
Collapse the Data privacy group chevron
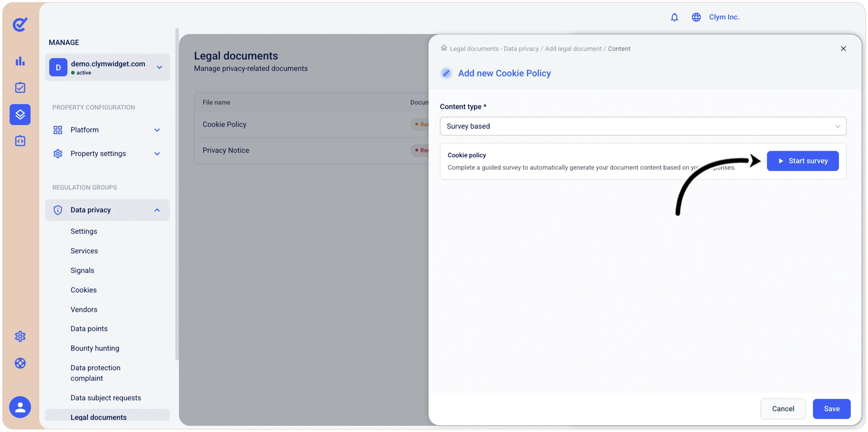point(157,210)
